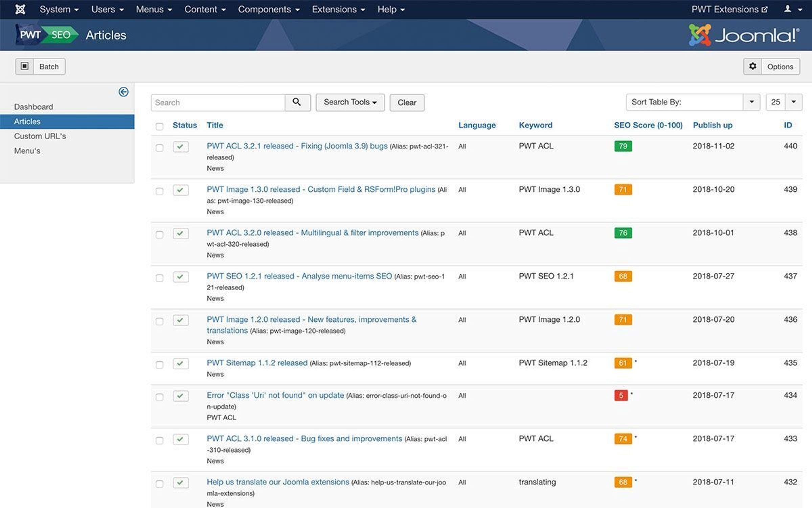The image size is (812, 508).
Task: Click the gear icon next to Options
Action: point(753,66)
